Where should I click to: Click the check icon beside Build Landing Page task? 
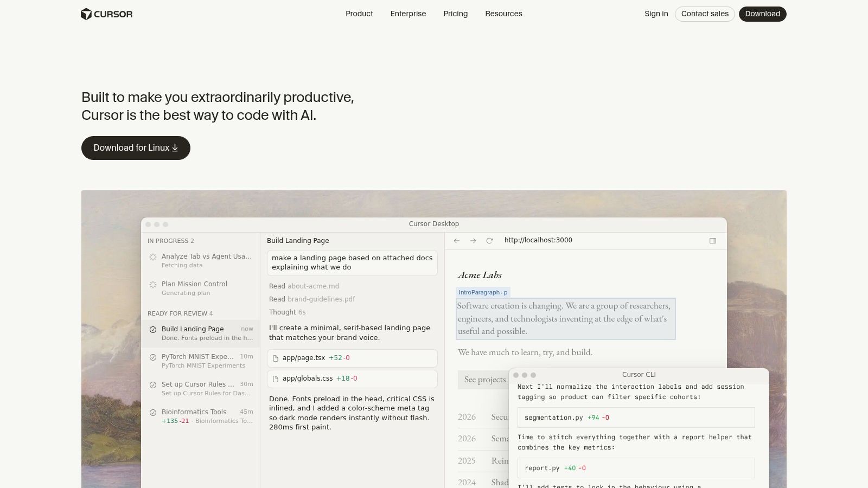pyautogui.click(x=153, y=330)
